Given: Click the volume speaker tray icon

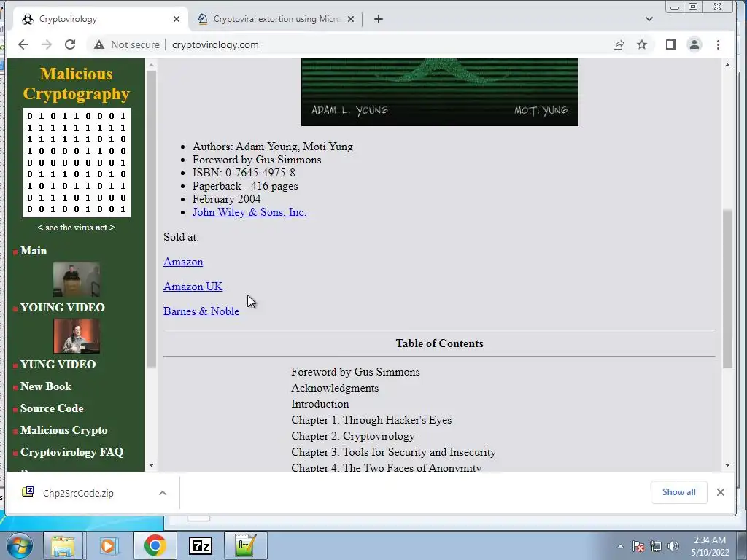Looking at the screenshot, I should [x=673, y=546].
